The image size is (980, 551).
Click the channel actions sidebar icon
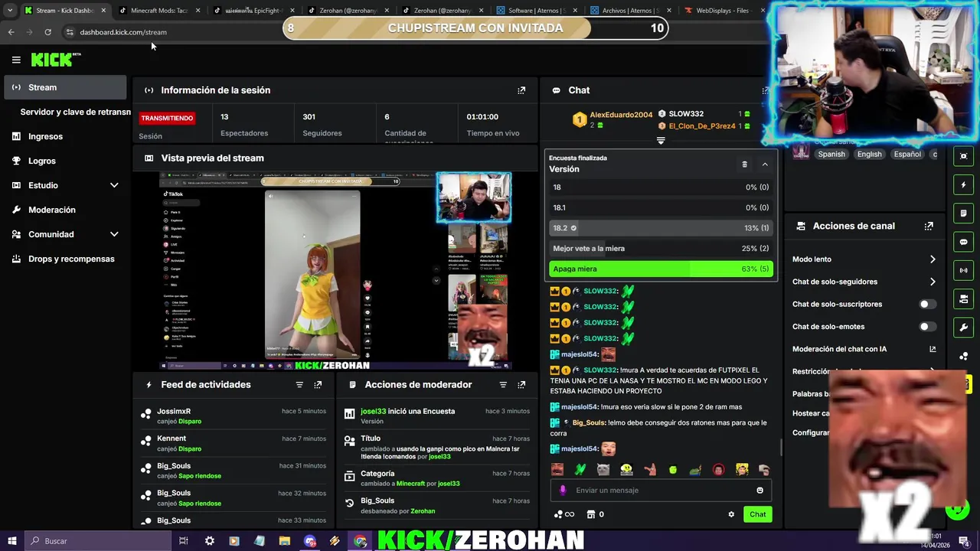[963, 298]
